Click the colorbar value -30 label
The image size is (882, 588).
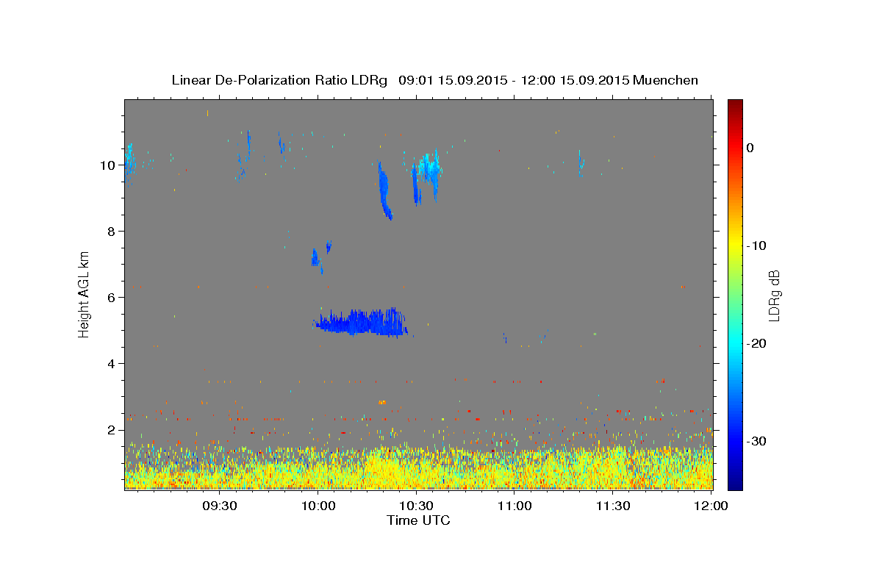pyautogui.click(x=756, y=441)
